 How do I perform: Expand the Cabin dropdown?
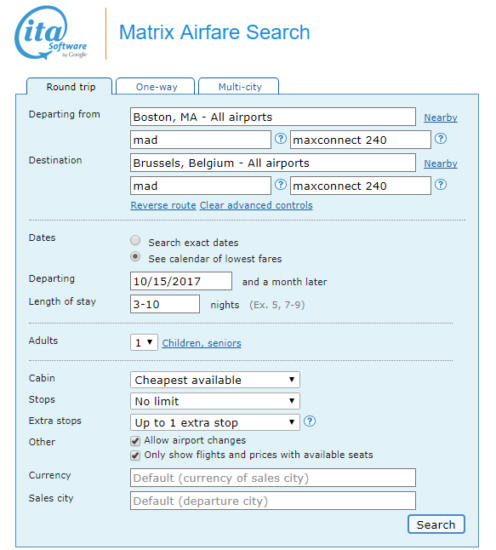pos(215,380)
